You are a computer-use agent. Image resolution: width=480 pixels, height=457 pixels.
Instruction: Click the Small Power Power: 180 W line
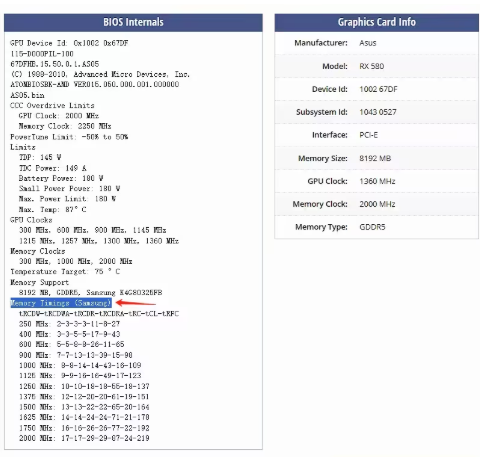tap(69, 188)
